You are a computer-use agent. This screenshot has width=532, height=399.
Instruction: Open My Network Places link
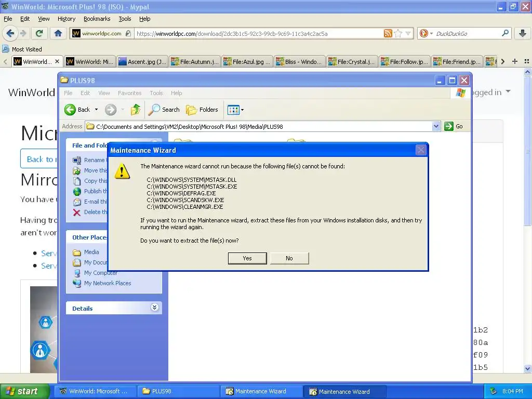tap(107, 283)
